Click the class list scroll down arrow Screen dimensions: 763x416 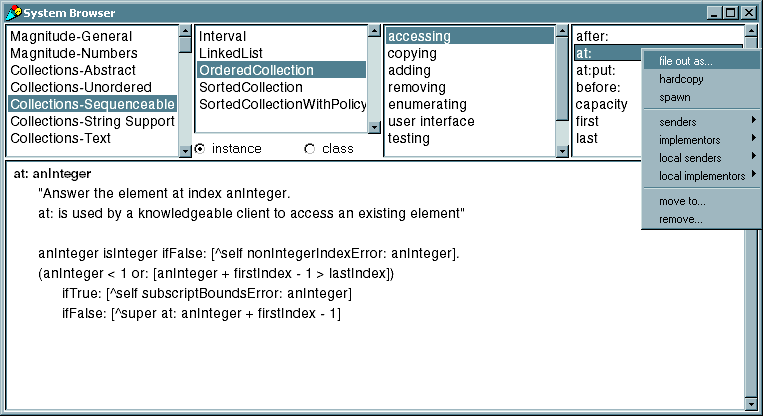375,128
